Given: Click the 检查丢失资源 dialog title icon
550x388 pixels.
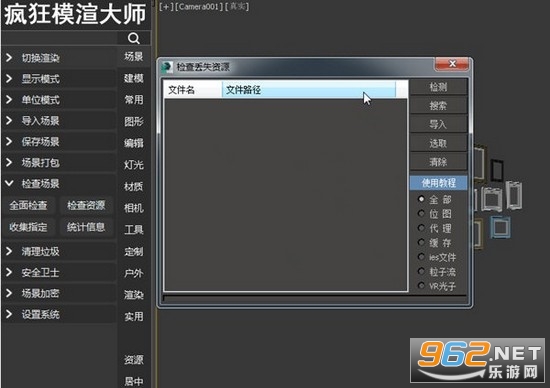Looking at the screenshot, I should [x=167, y=67].
